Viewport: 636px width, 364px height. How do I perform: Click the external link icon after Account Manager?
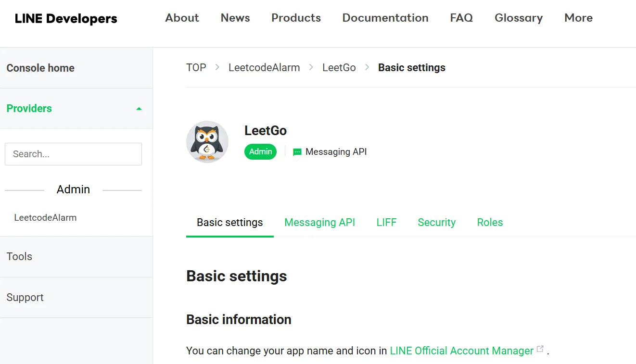pos(540,349)
